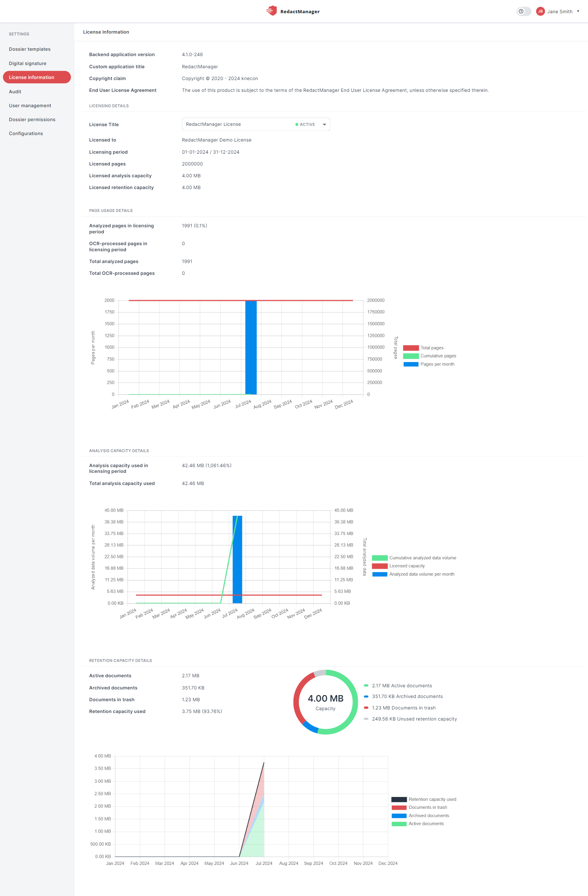The width and height of the screenshot is (588, 896).
Task: Toggle Licensed capacity legend swatch
Action: [380, 566]
